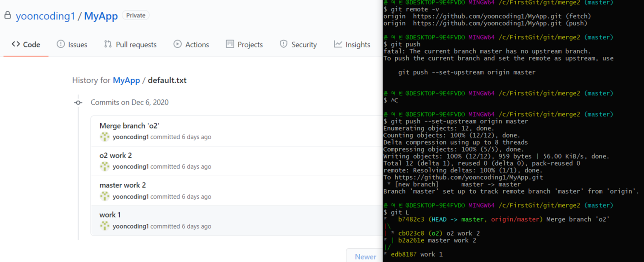Image resolution: width=644 pixels, height=262 pixels.
Task: Click commit hash edb8187 in terminal
Action: 404,255
